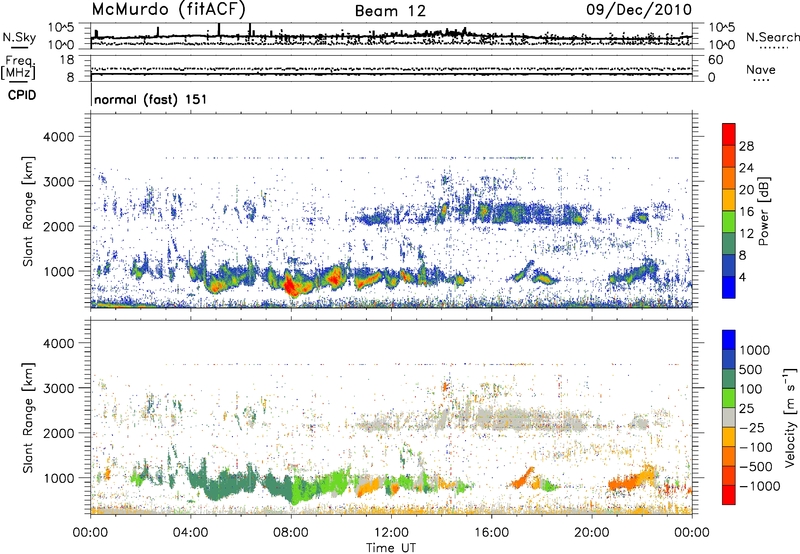The image size is (800, 554).
Task: Select the "CPID" row label
Action: click(x=22, y=95)
